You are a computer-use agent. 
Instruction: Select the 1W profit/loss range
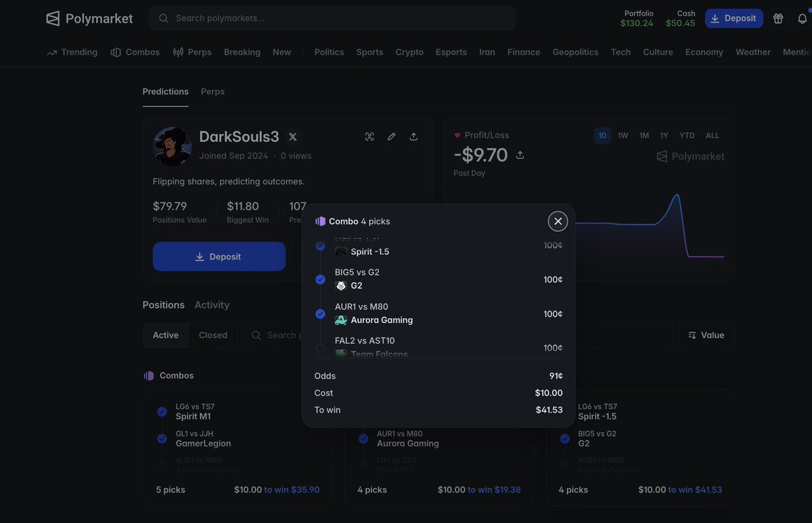(x=623, y=135)
